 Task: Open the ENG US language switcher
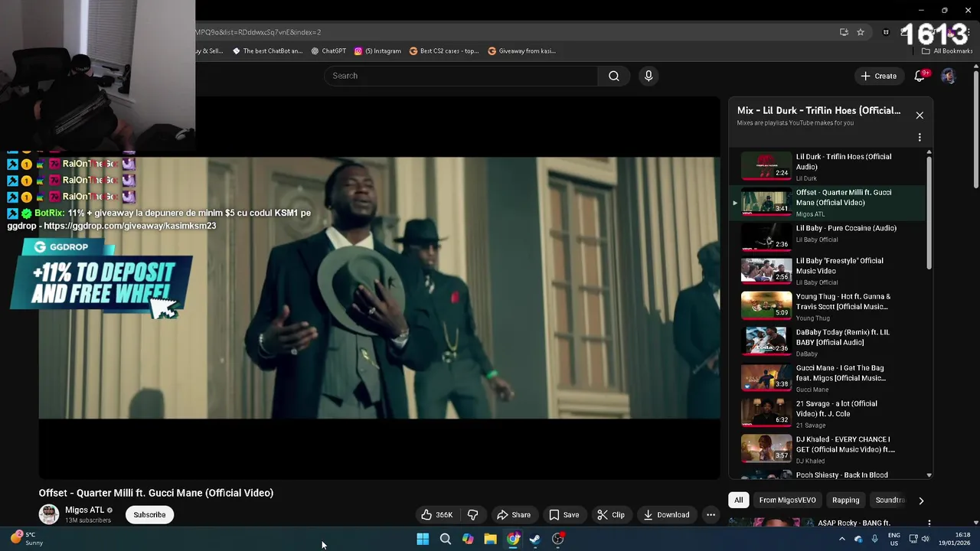893,539
